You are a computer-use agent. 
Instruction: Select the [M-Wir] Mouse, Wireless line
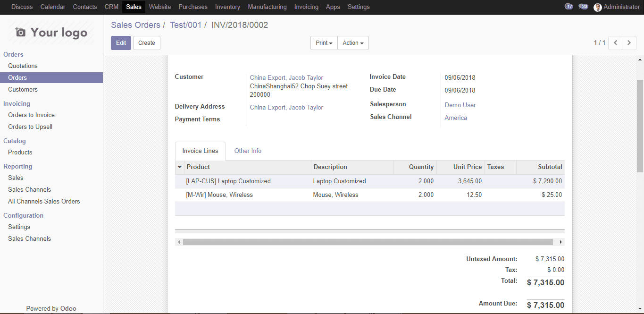[370, 195]
